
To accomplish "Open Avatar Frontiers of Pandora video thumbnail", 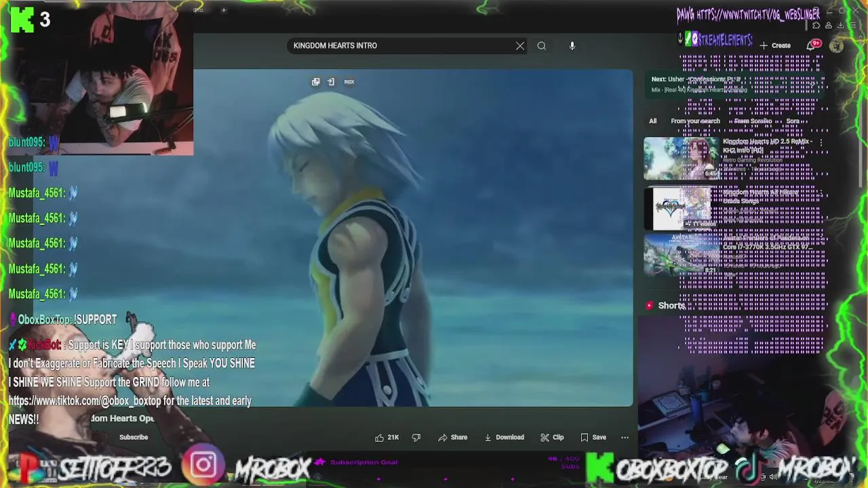I will (x=681, y=255).
